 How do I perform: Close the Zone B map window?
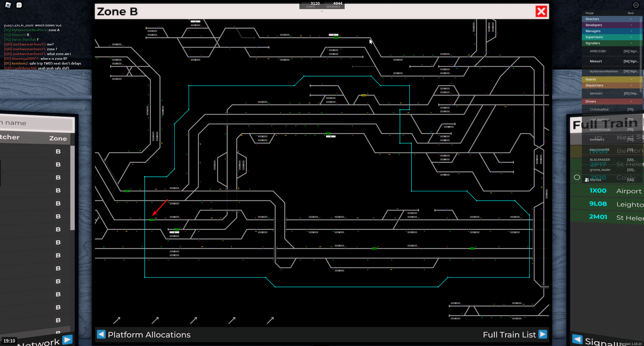click(541, 12)
